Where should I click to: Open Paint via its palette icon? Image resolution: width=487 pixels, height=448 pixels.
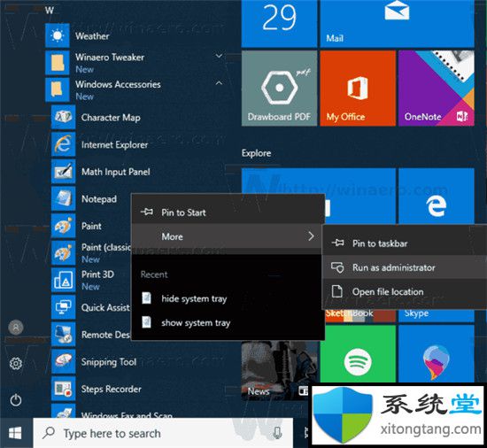(x=64, y=226)
